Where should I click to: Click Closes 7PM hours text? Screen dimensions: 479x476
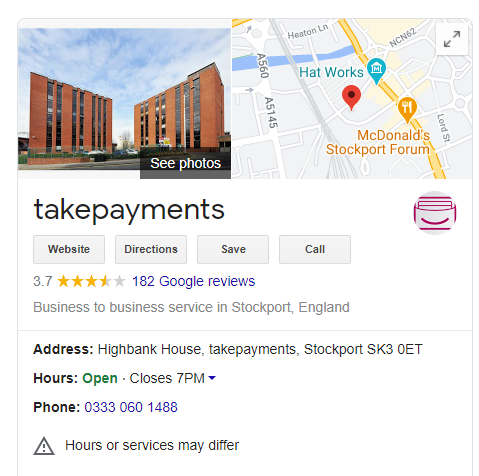(x=167, y=378)
